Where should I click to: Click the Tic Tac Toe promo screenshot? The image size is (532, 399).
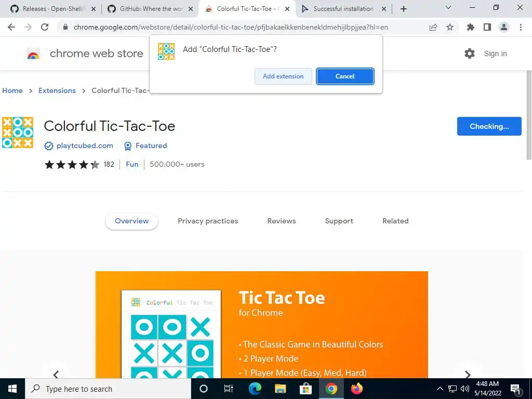pos(262,325)
